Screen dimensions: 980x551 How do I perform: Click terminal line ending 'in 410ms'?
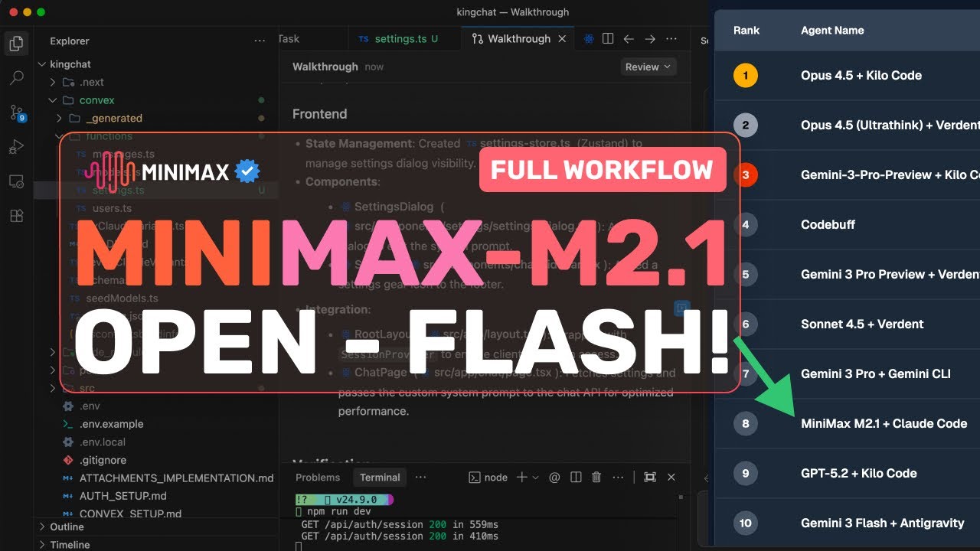(400, 536)
